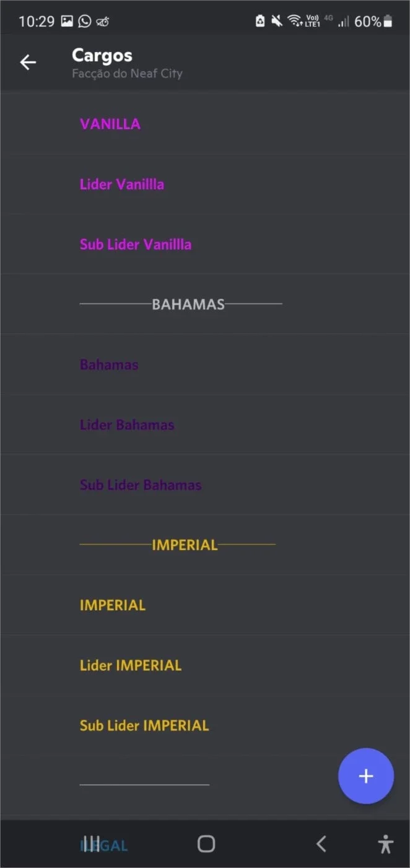Tap the back arrow in Cargos header
This screenshot has width=410, height=868.
[28, 62]
